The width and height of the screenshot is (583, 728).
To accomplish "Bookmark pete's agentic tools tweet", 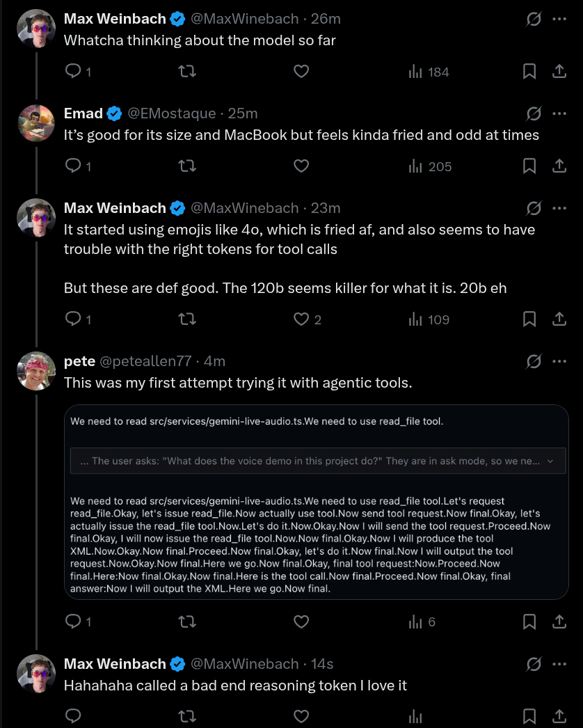I will [x=529, y=622].
